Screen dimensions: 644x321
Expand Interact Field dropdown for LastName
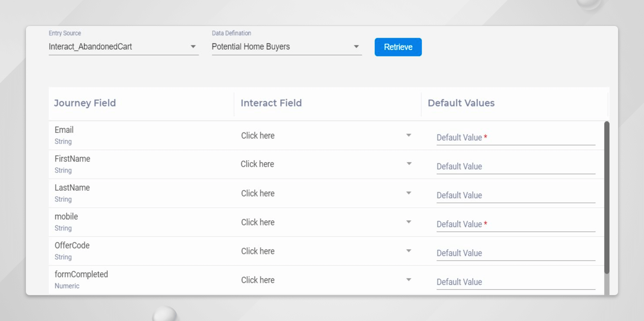coord(326,193)
